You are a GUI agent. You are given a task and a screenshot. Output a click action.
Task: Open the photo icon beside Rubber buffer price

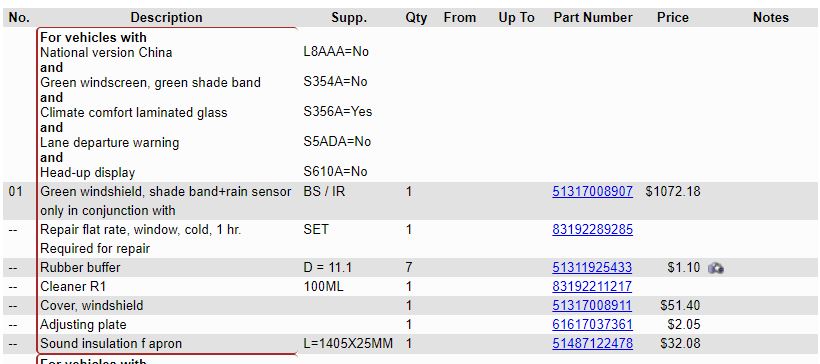715,268
